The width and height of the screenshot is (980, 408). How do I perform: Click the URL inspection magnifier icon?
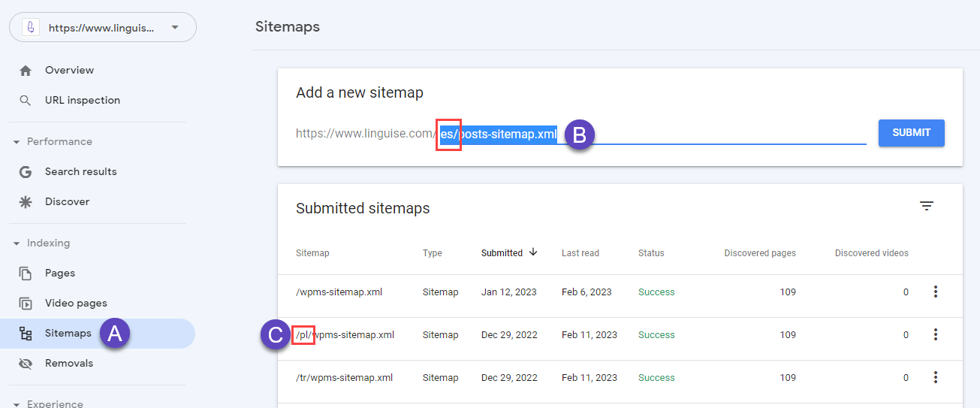(x=26, y=101)
